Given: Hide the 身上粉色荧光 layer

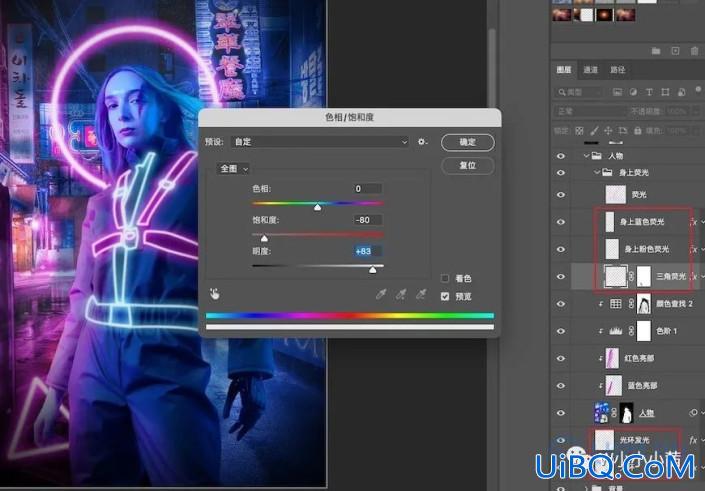Looking at the screenshot, I should [x=561, y=250].
